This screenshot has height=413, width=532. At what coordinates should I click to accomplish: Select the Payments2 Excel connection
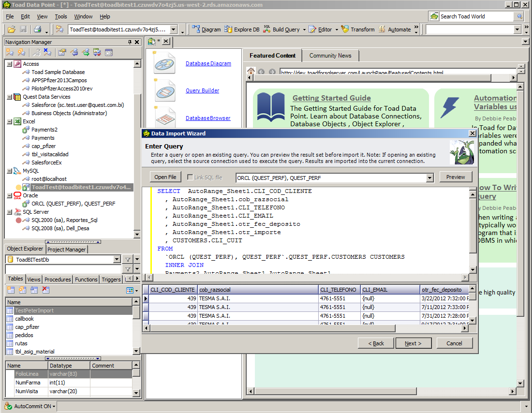point(44,130)
